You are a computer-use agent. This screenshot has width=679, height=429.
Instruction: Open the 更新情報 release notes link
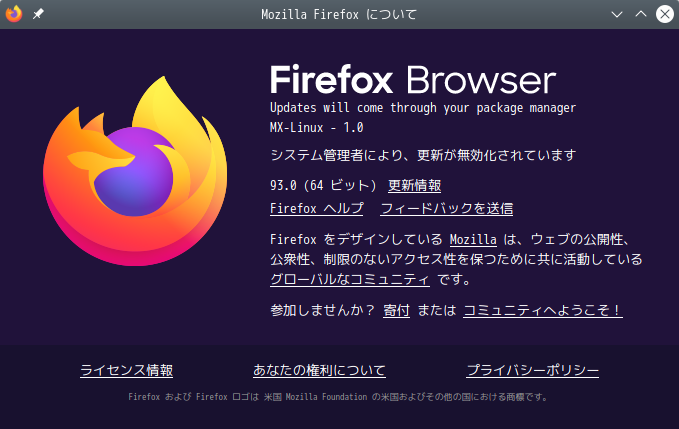coord(414,185)
